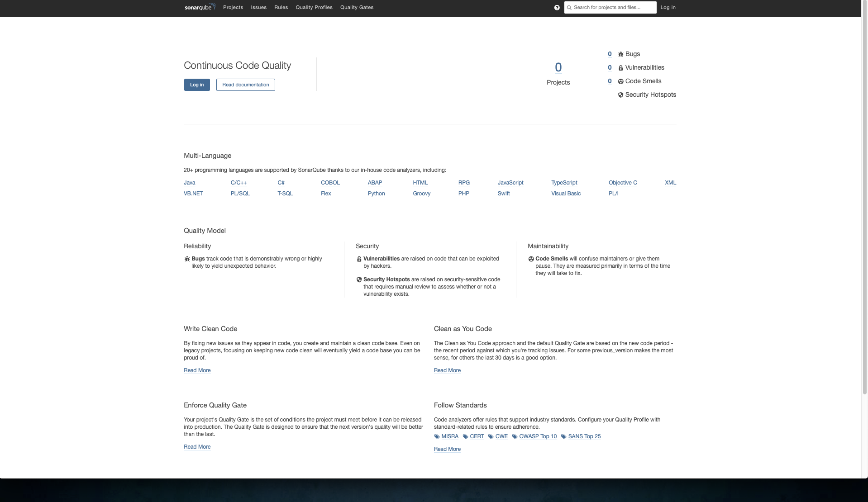Open the JavaScript language link
Viewport: 868px width, 502px height.
tap(510, 183)
